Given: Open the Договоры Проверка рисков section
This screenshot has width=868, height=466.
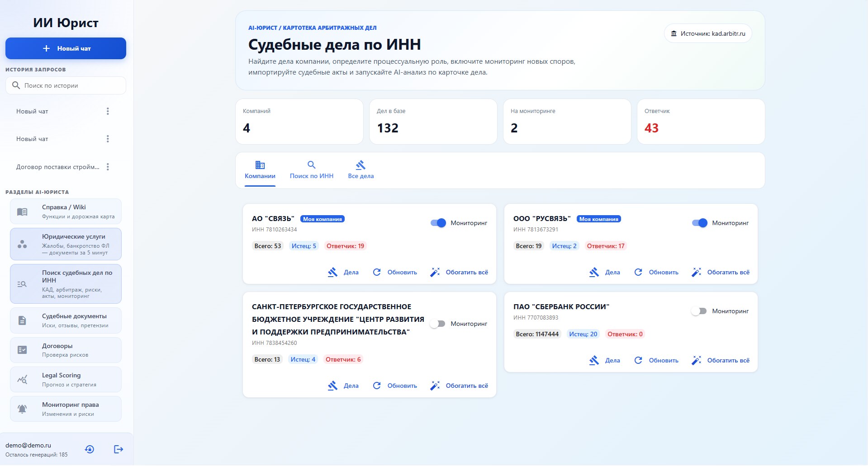Looking at the screenshot, I should tap(66, 350).
